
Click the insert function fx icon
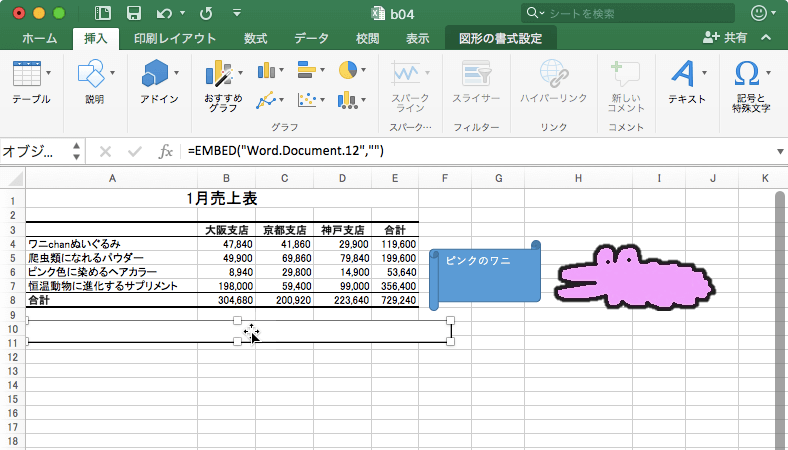coord(165,151)
